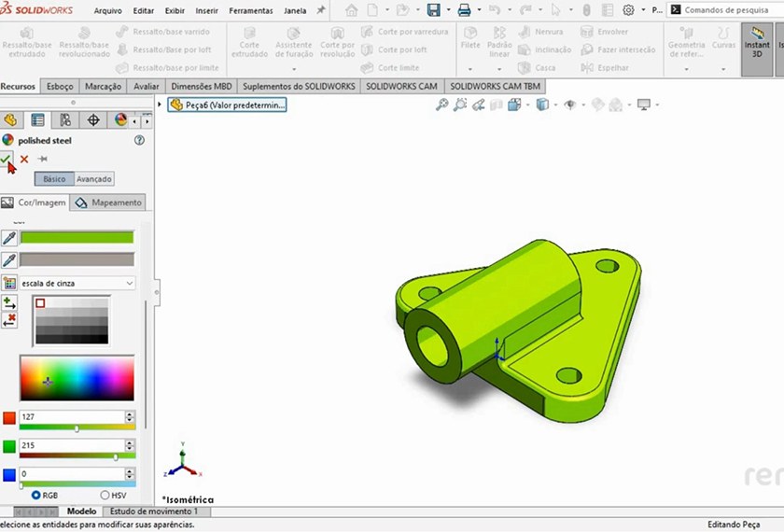Viewport: 784px width, 532px height.
Task: Click the Save icon in the top toolbar
Action: (433, 10)
